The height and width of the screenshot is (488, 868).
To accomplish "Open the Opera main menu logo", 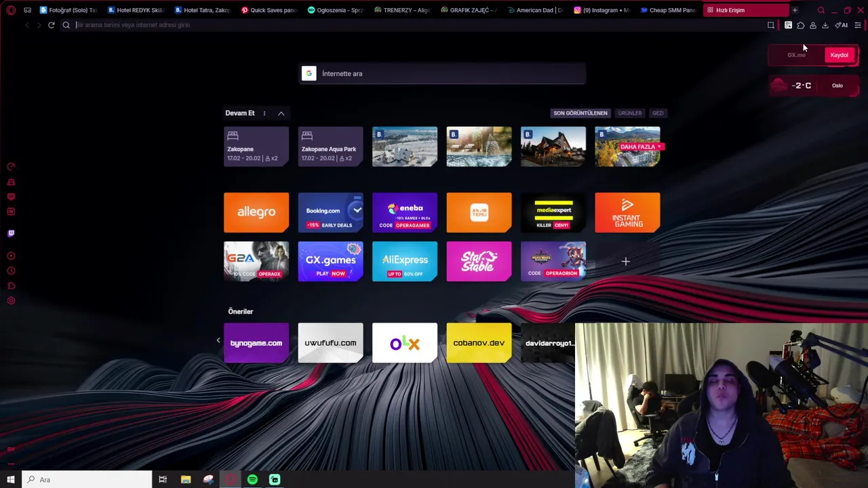I will [11, 10].
